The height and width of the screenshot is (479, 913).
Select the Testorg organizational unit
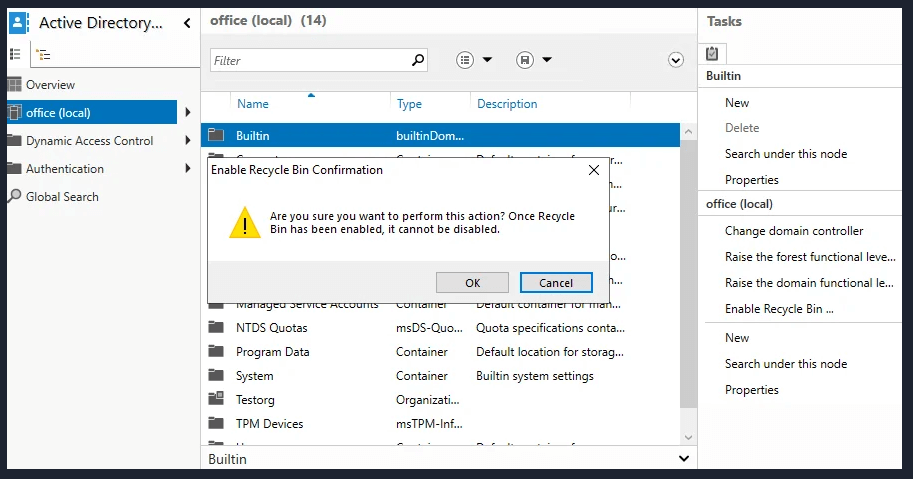tap(440, 400)
